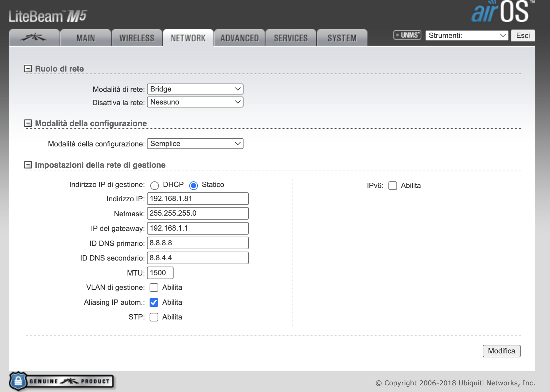The width and height of the screenshot is (550, 392).
Task: Open the Disattiva la rete dropdown
Action: 195,102
